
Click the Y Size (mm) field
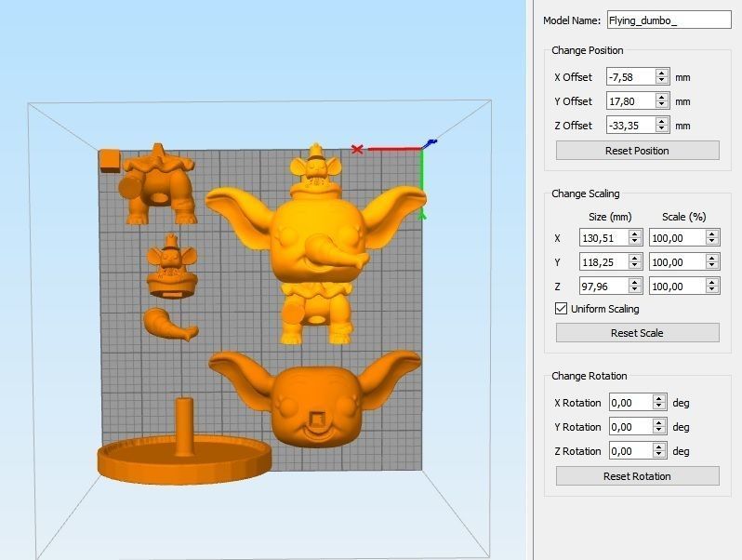[604, 261]
